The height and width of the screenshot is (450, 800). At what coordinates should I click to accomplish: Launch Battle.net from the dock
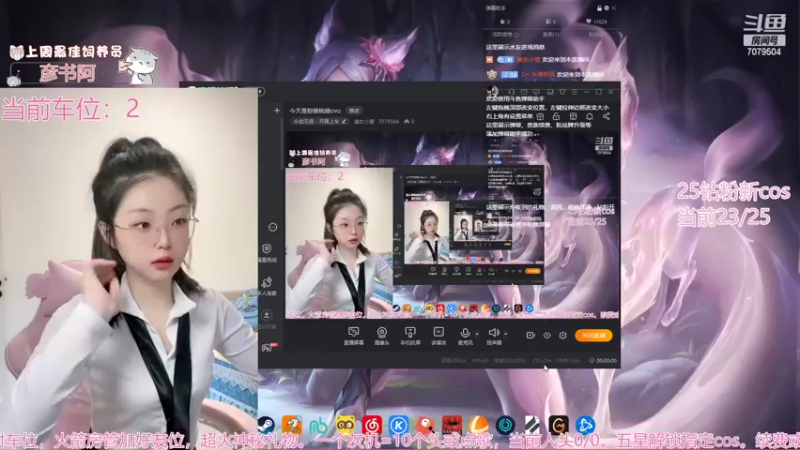point(585,424)
